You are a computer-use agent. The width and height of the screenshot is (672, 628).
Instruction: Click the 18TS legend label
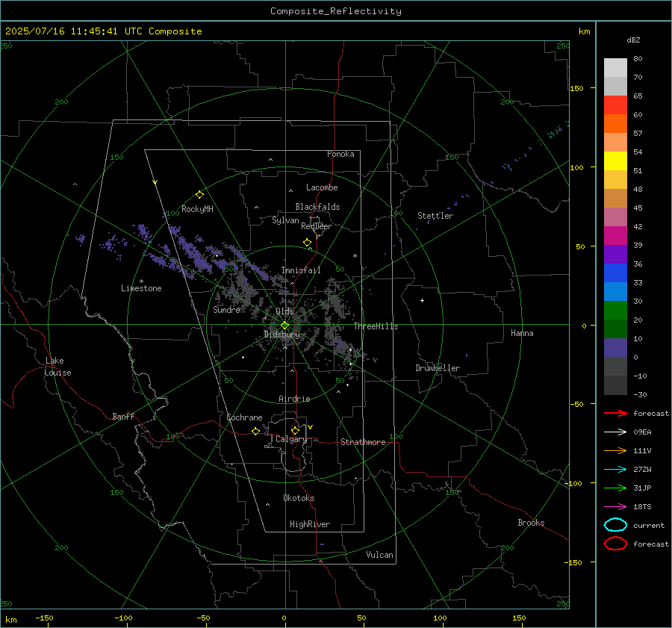(x=642, y=507)
